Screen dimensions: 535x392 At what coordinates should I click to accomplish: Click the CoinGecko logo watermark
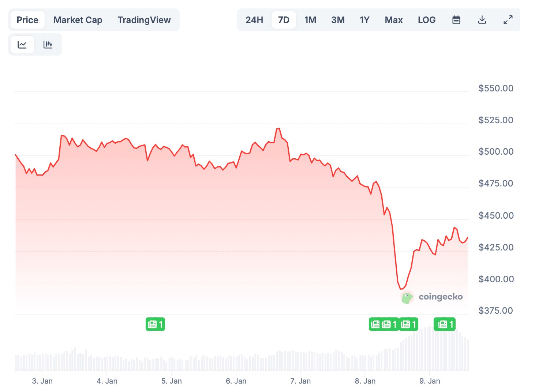pyautogui.click(x=432, y=297)
